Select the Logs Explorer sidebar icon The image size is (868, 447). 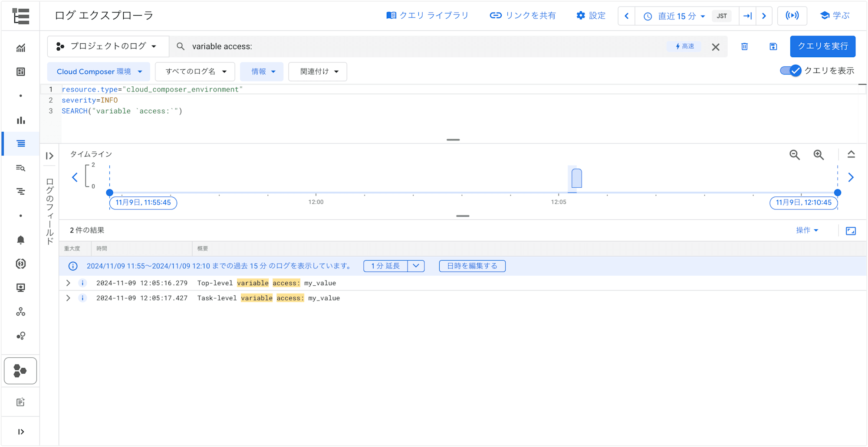[x=21, y=144]
